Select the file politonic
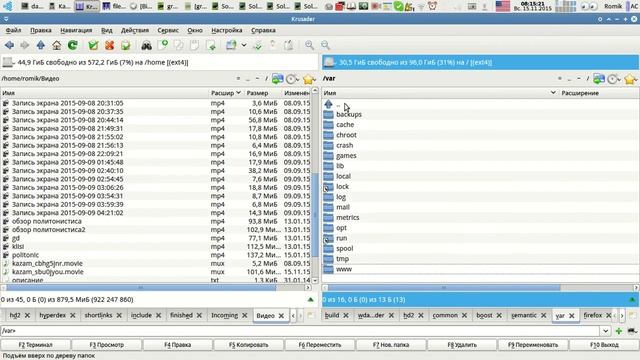The image size is (640, 360). [25, 255]
